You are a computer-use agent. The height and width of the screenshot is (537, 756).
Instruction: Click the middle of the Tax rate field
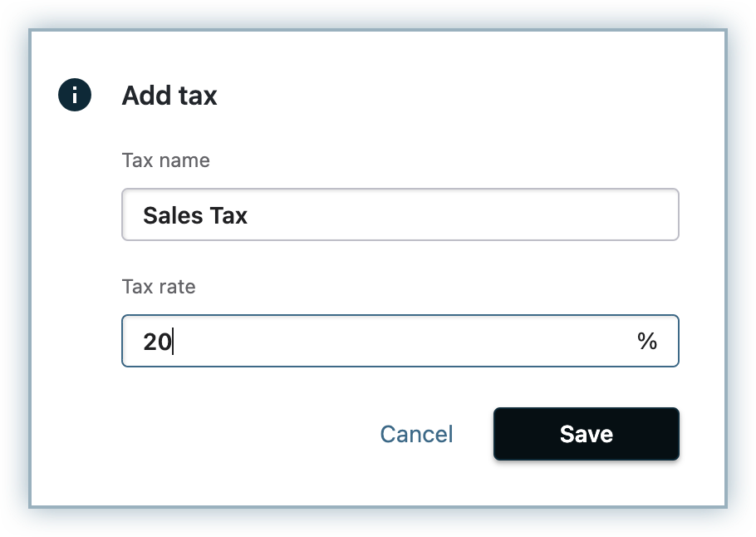click(400, 341)
